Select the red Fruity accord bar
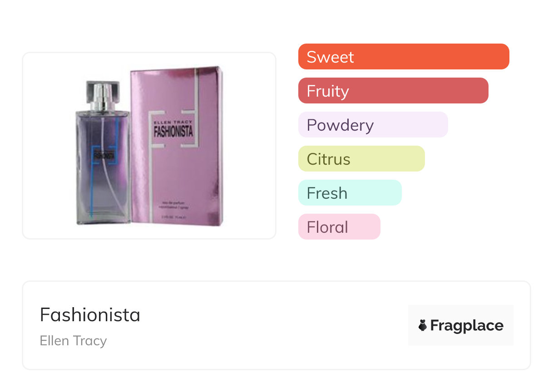This screenshot has height=392, width=553. pyautogui.click(x=393, y=91)
